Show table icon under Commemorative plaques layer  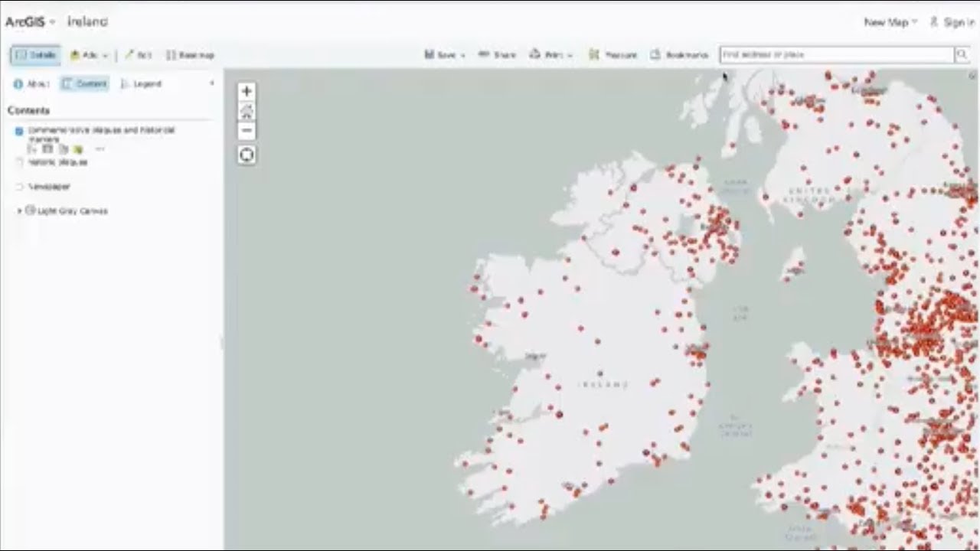[47, 148]
